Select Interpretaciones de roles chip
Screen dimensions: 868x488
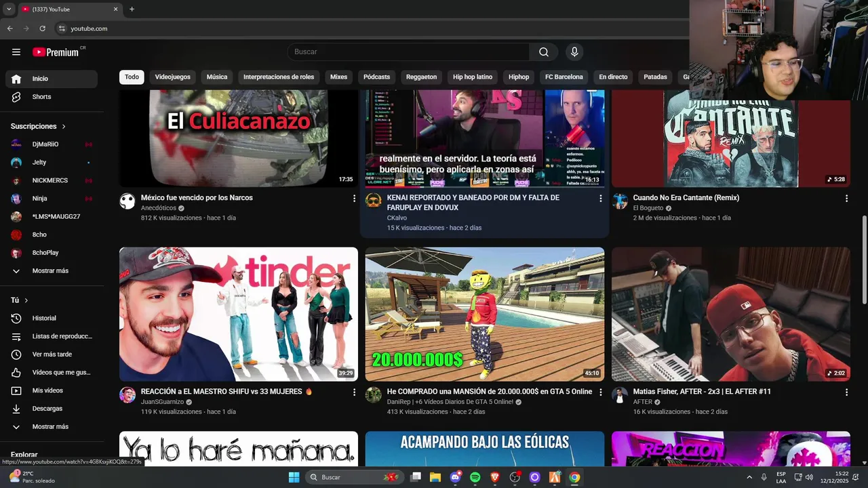tap(279, 77)
